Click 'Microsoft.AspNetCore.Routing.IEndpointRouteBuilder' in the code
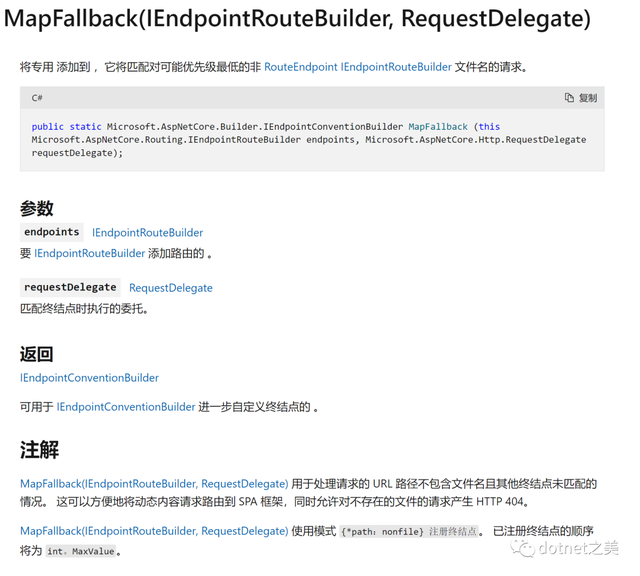 166,140
